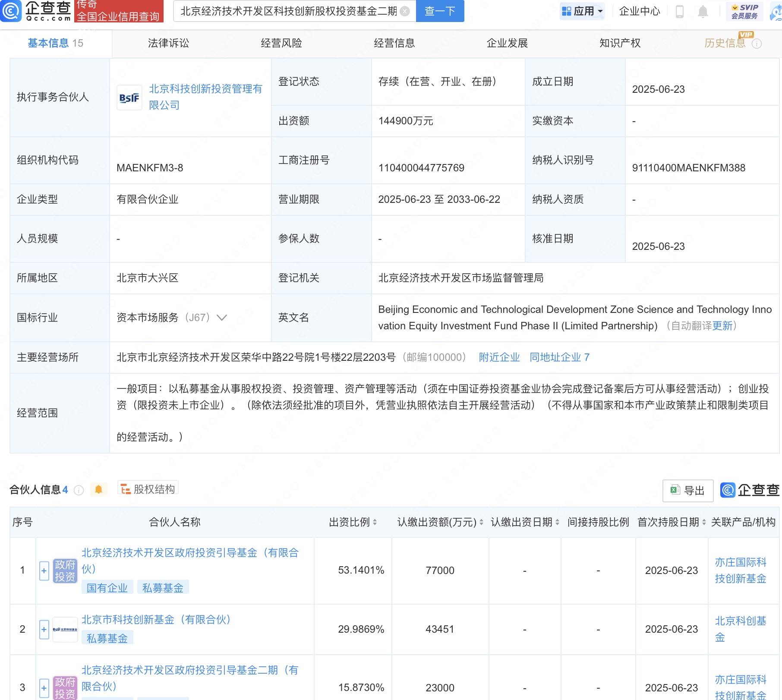Select taxpayer ID 91110400MAENKFM388
This screenshot has width=782, height=700.
click(x=689, y=168)
